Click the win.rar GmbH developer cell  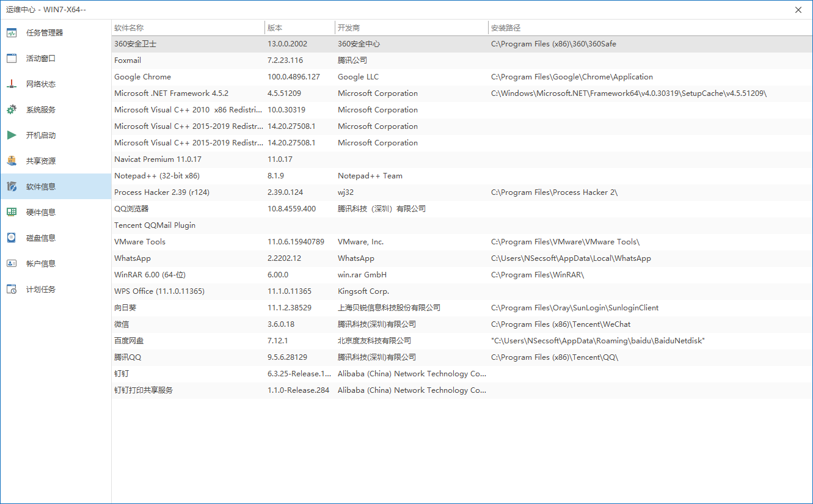(x=362, y=275)
